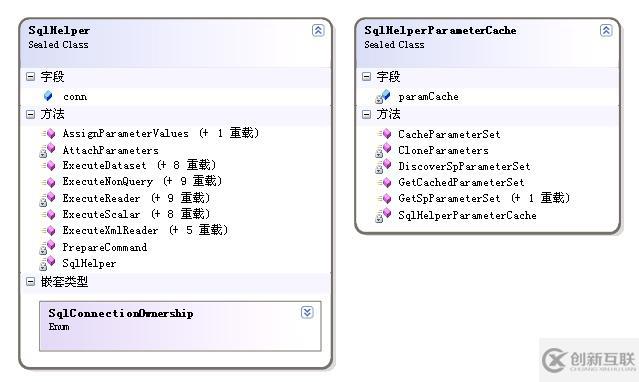The width and height of the screenshot is (639, 382).
Task: Select the PrepareCommand method name
Action: [x=105, y=247]
